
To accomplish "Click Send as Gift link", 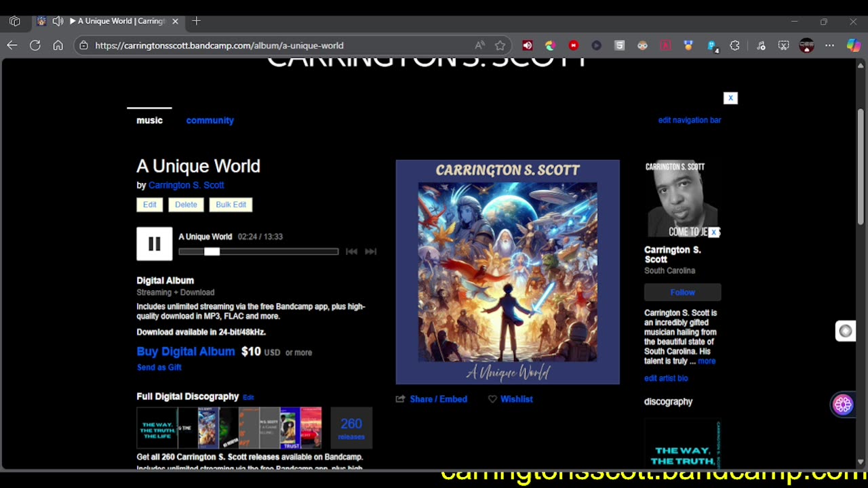I will click(x=159, y=367).
